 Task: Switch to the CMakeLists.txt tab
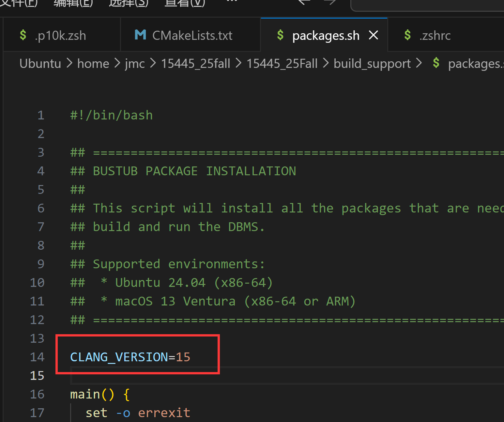[x=191, y=35]
